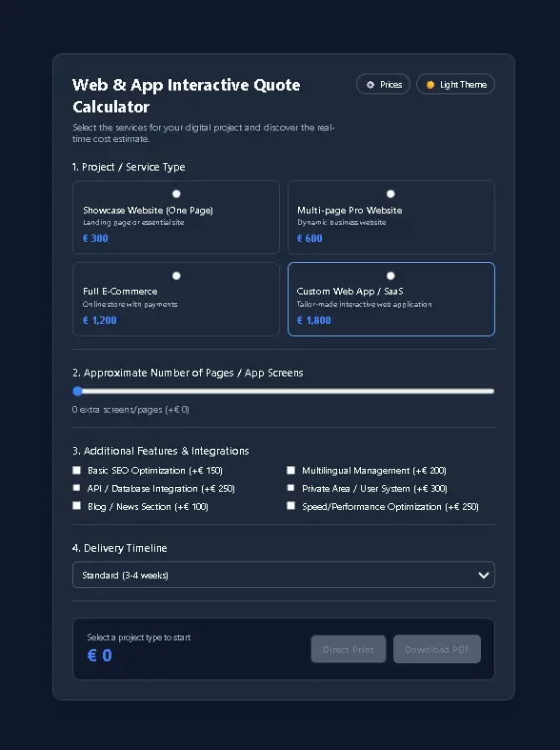560x750 pixels.
Task: Enable Basic SEO Optimization checkbox
Action: [x=76, y=470]
